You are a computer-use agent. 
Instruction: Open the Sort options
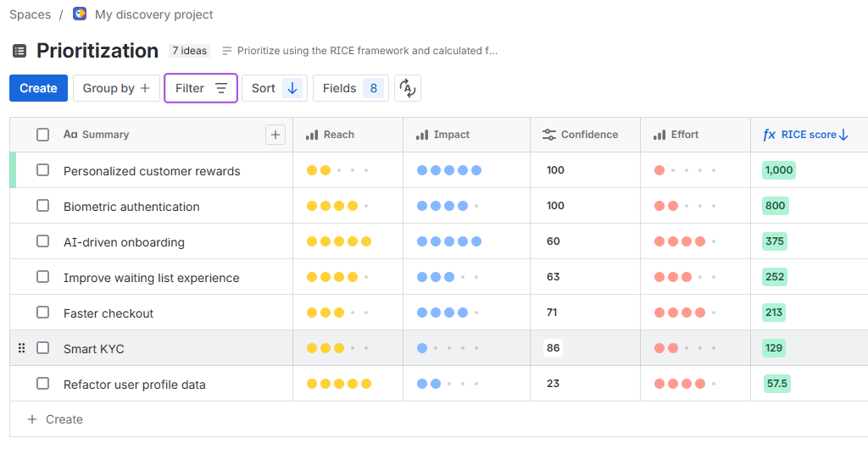[x=275, y=88]
